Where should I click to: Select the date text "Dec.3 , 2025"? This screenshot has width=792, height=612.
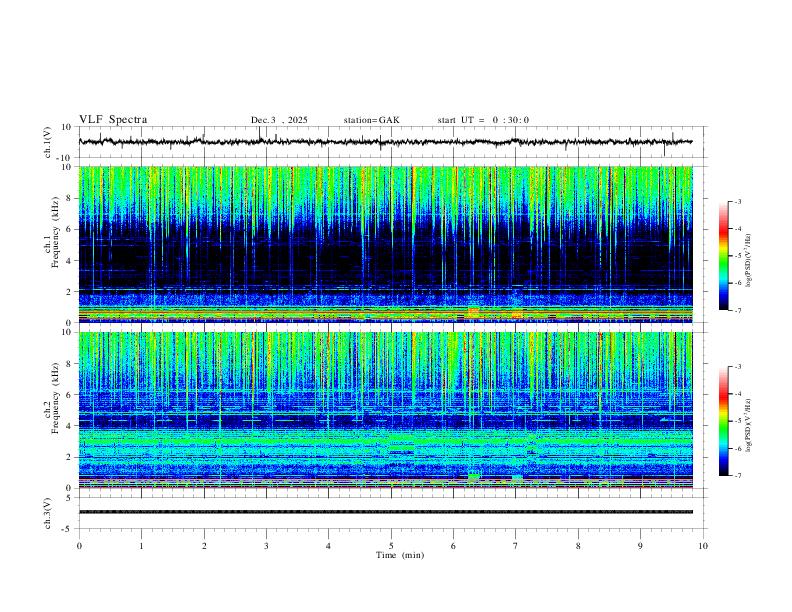pos(279,120)
